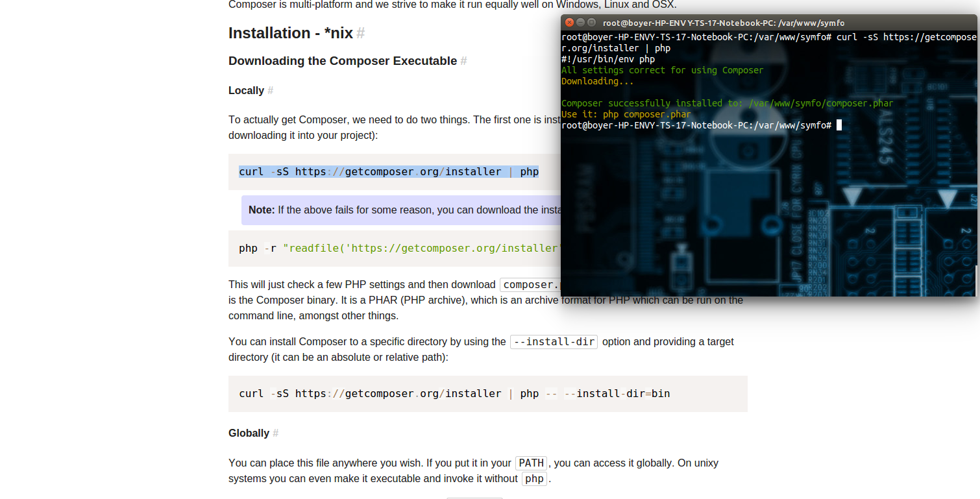Close the terminal window with red button
Viewport: 980px width, 499px height.
pyautogui.click(x=569, y=22)
